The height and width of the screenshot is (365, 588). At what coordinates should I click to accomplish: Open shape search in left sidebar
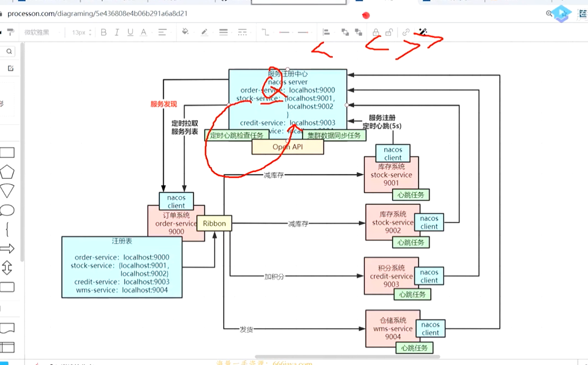(9, 51)
